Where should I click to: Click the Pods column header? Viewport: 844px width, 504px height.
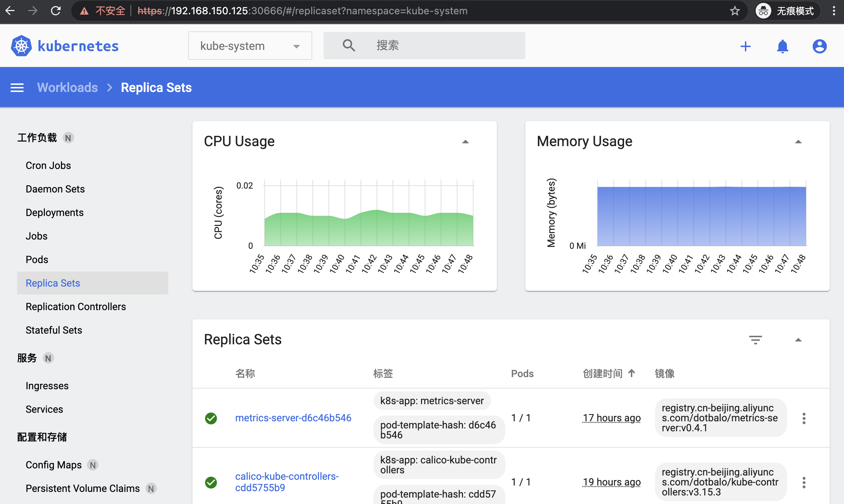(522, 374)
